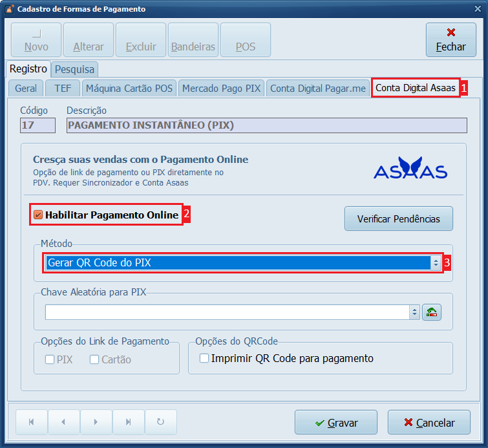Click the generate PIX key icon button
The height and width of the screenshot is (448, 488).
(x=432, y=312)
